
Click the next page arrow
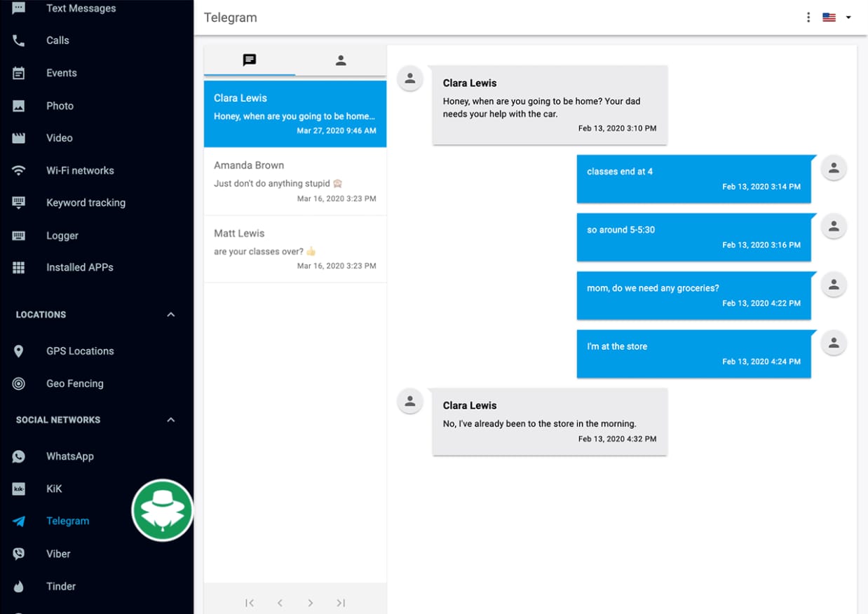(x=310, y=603)
